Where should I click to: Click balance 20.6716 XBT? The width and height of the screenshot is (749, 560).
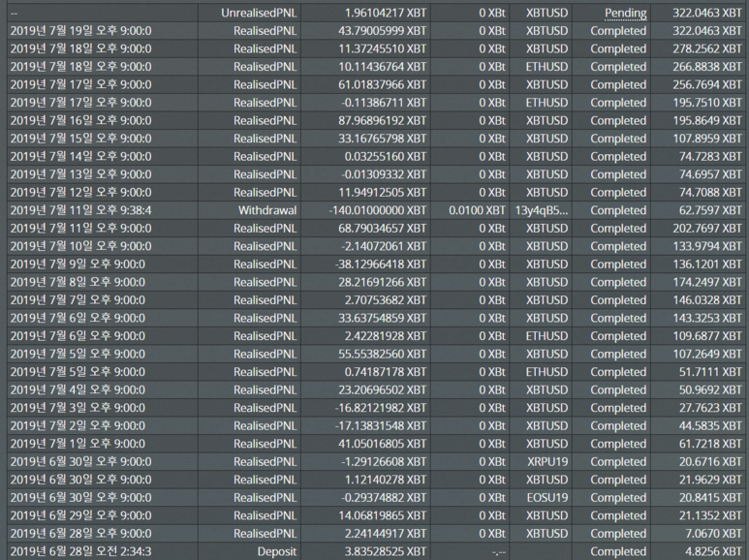[x=710, y=461]
